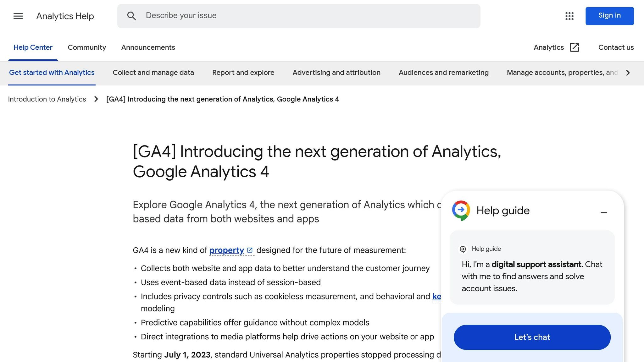
Task: Click the breadcrumb chevron after Introduction to Analytics
Action: (96, 99)
